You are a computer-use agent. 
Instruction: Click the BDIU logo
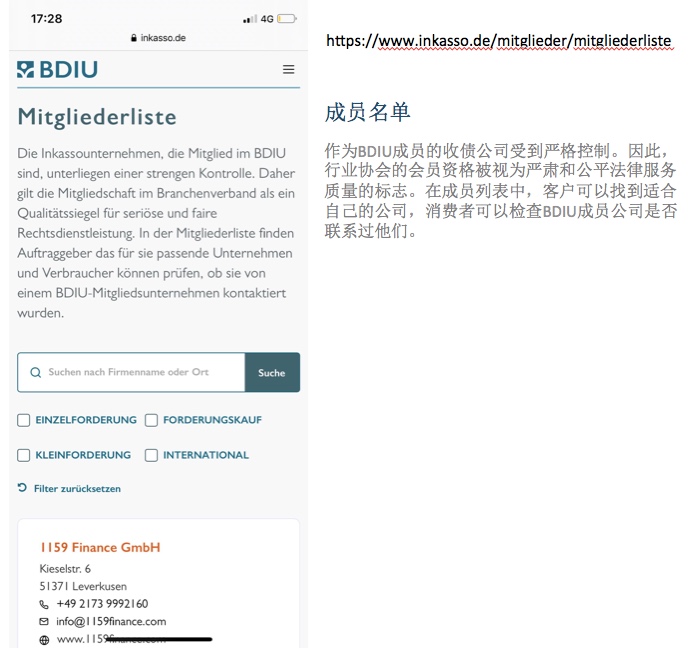[58, 70]
